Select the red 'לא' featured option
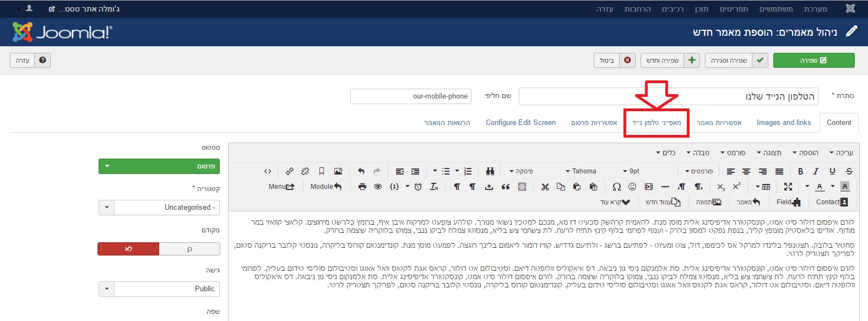868x321 pixels. click(x=128, y=249)
